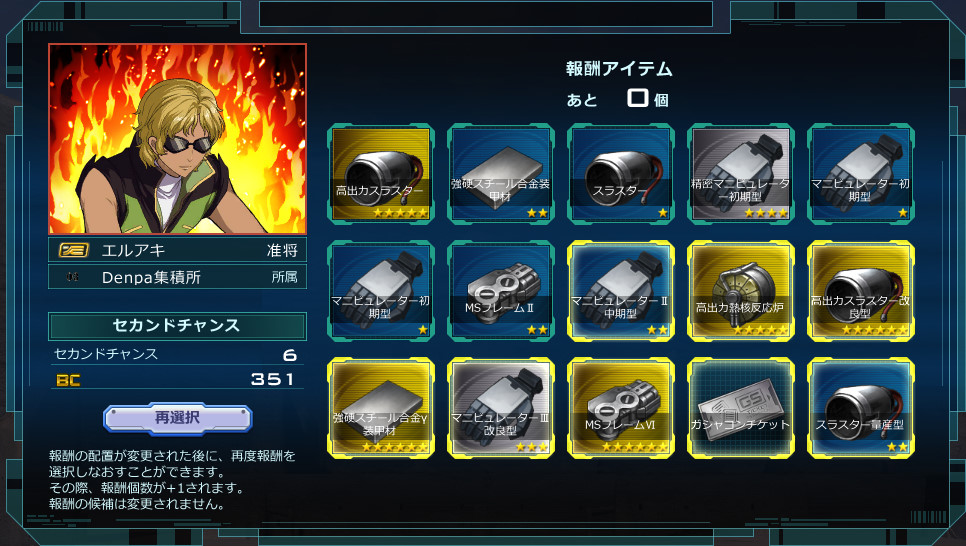Pick the スラスター量産型 two-star item

pyautogui.click(x=861, y=408)
